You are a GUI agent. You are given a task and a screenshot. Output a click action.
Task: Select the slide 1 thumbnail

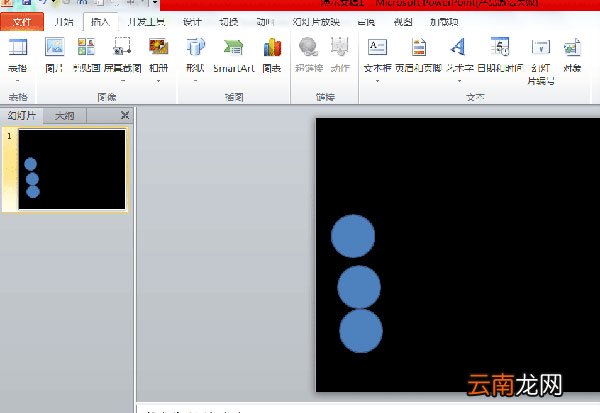click(x=72, y=169)
